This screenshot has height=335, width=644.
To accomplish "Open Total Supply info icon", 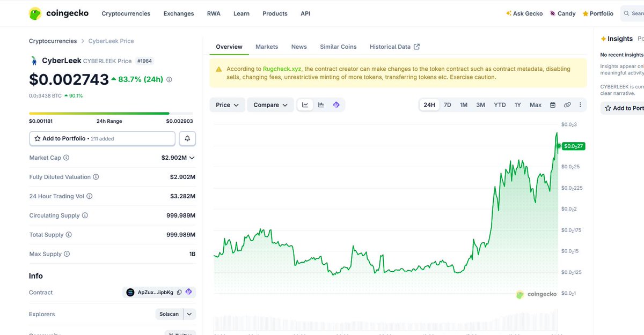I will point(69,235).
